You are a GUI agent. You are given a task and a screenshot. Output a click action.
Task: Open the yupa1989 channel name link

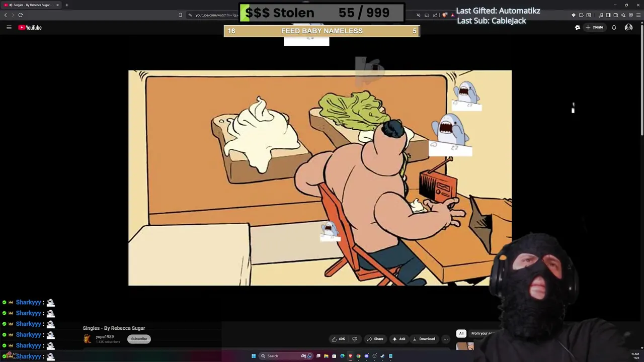105,337
